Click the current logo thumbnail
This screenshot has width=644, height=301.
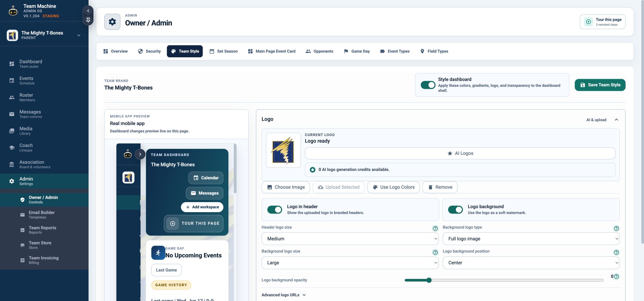coord(283,150)
